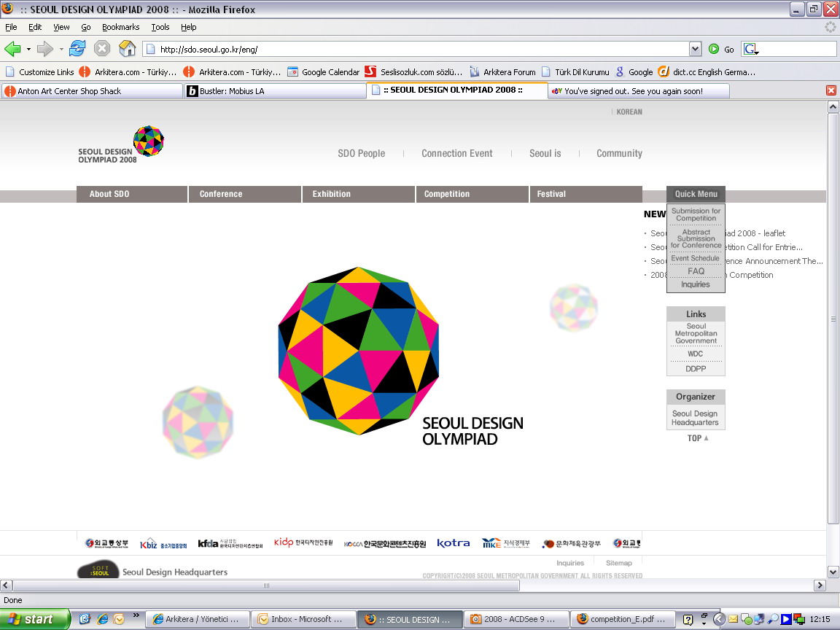Open the Bookmarks menu
Viewport: 840px width, 630px height.
[120, 27]
